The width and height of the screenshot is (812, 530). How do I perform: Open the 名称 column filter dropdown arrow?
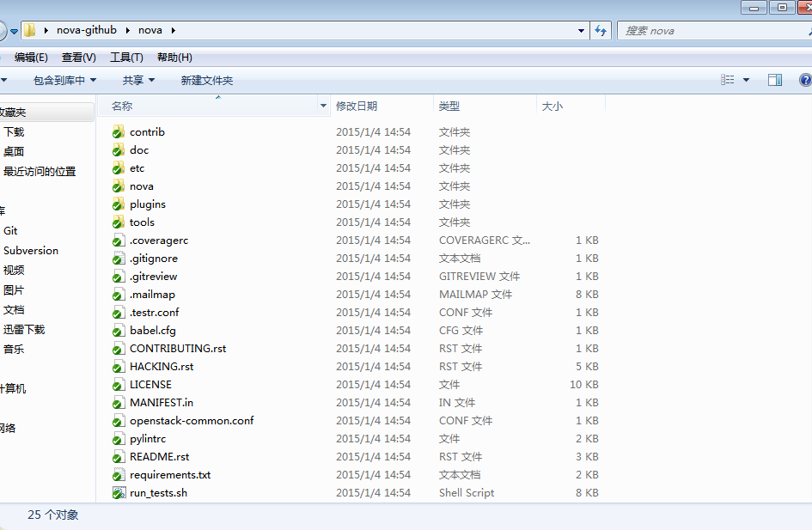pos(323,106)
